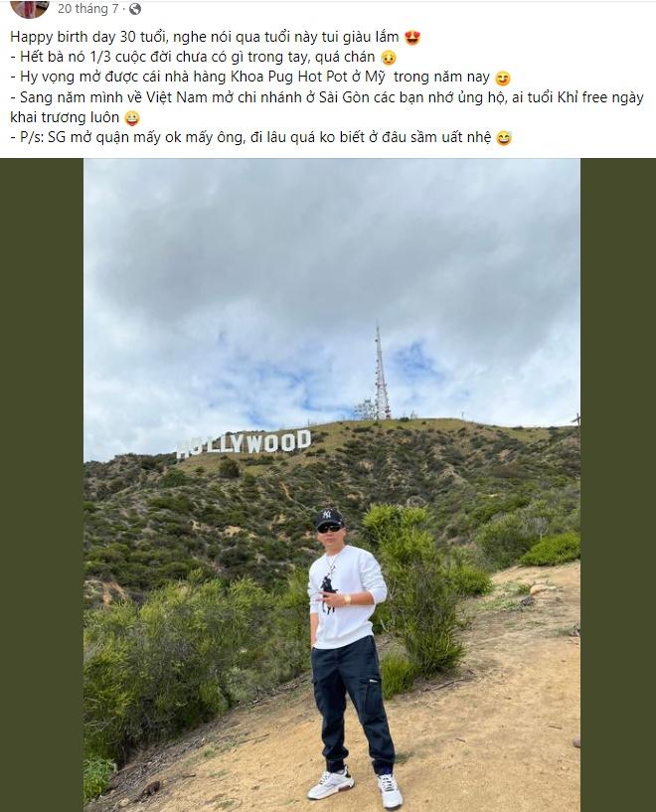Click the public audience globe icon
656x812 pixels.
135,9
